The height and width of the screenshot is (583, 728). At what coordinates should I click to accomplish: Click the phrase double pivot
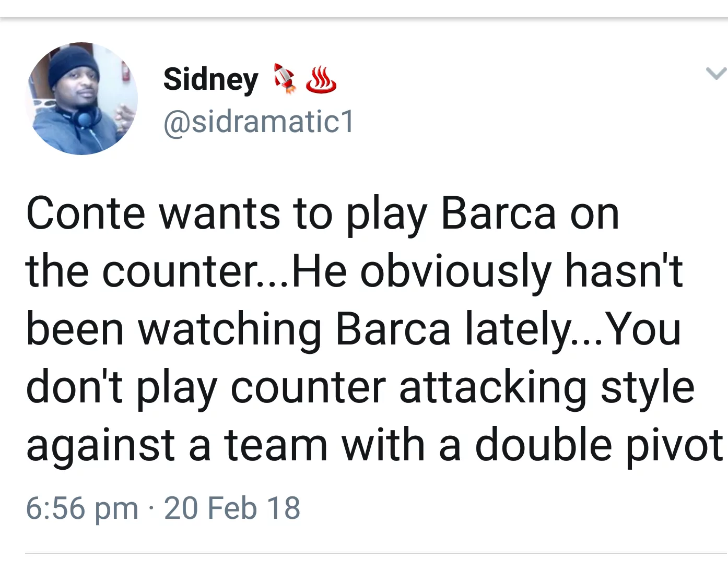(598, 445)
